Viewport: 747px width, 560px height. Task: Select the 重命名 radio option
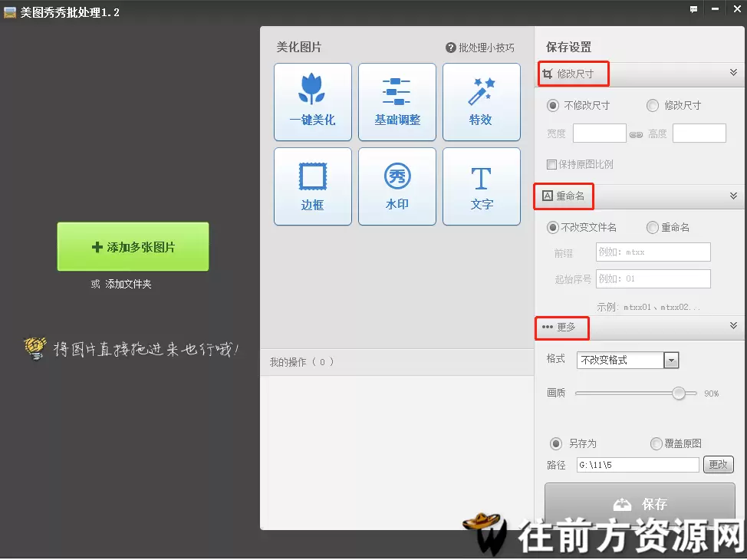point(653,227)
